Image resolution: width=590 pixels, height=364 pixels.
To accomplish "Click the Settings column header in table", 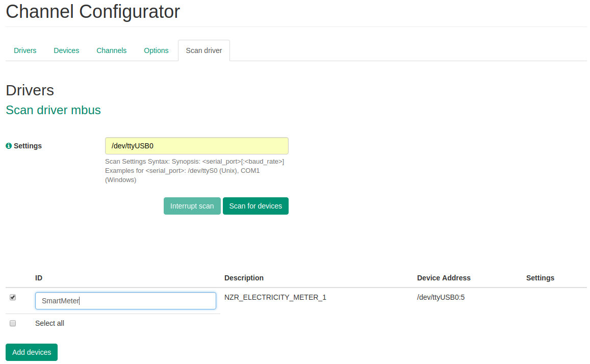I will 540,278.
